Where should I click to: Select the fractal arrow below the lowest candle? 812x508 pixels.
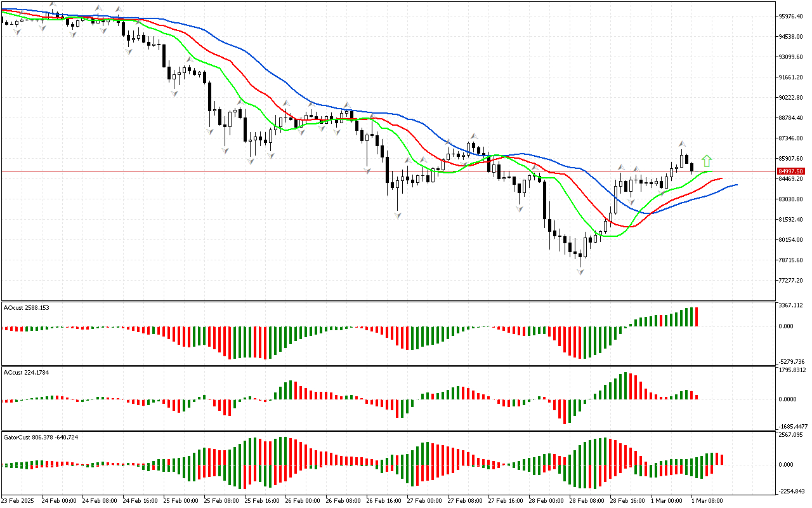coord(580,271)
